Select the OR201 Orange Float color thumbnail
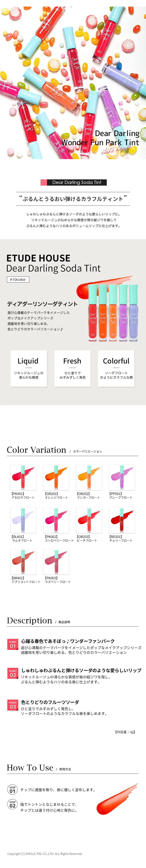The image size is (146, 868). (x=56, y=477)
